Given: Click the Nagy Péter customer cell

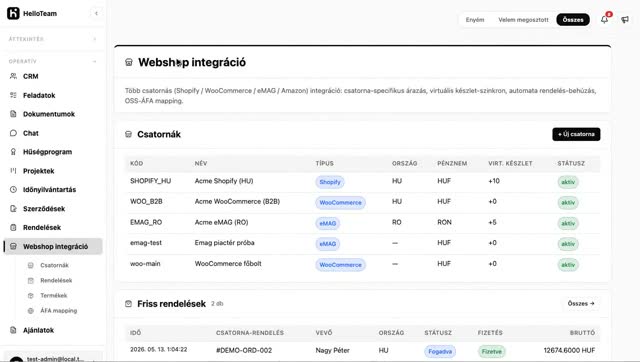Looking at the screenshot, I should pyautogui.click(x=332, y=350).
